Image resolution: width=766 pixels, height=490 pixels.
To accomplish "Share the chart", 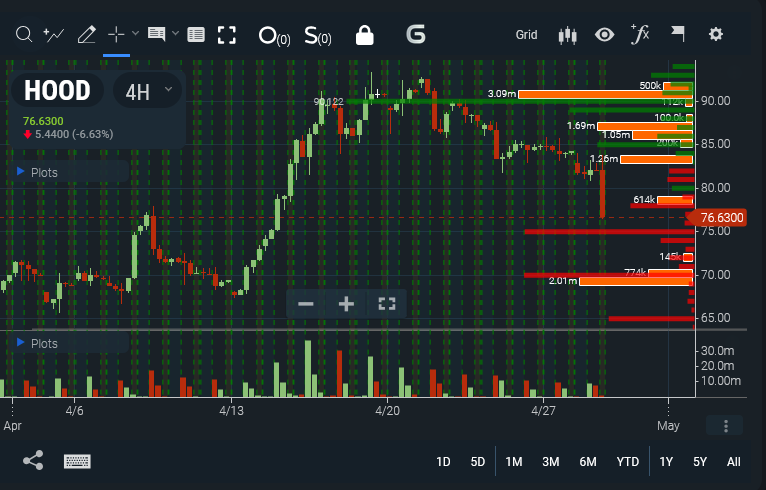I will [33, 461].
